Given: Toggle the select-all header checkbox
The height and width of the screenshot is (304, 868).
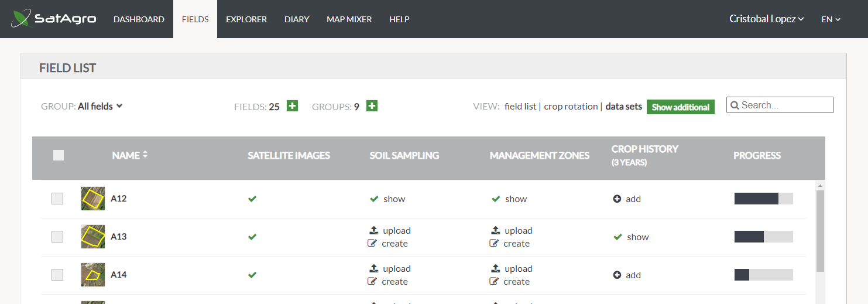Looking at the screenshot, I should (59, 155).
